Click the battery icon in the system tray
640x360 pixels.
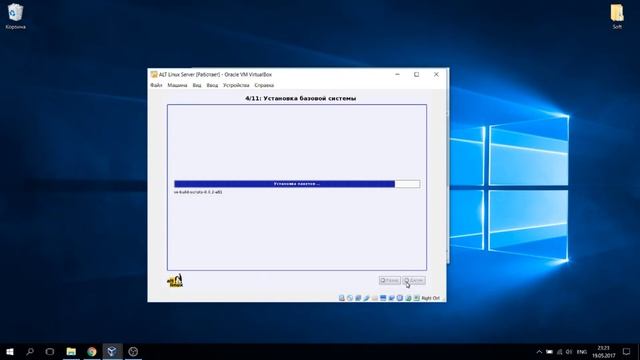point(549,351)
